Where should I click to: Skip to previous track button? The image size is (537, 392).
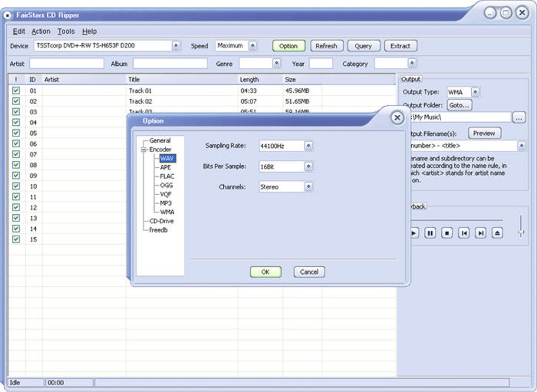click(464, 233)
